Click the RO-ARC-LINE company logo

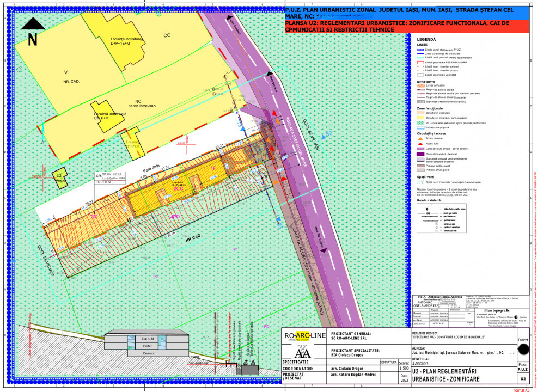[x=303, y=336]
